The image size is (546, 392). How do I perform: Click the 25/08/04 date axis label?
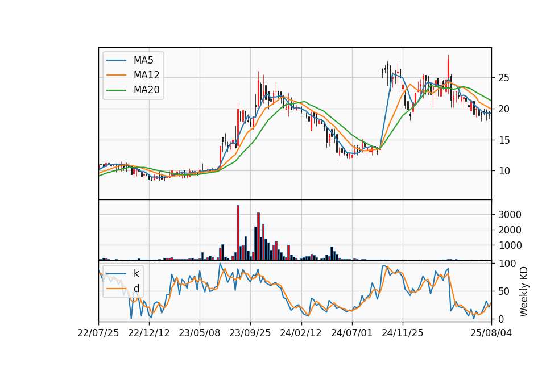[491, 333]
